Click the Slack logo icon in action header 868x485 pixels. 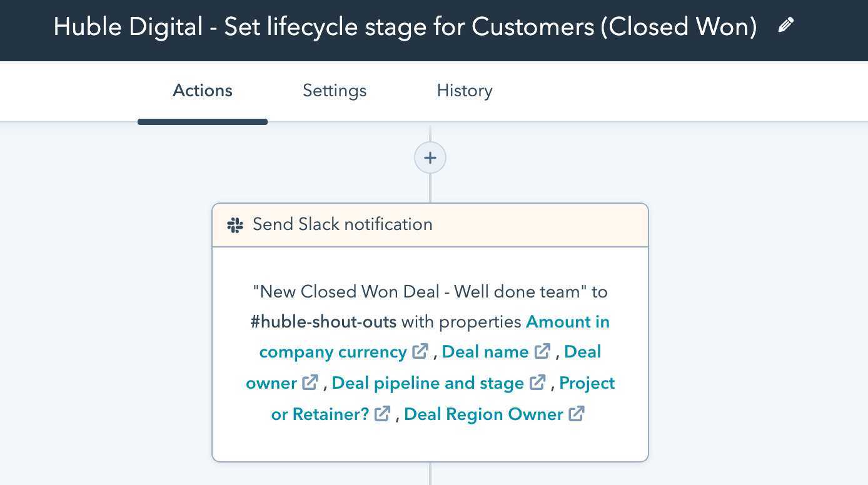(x=235, y=225)
